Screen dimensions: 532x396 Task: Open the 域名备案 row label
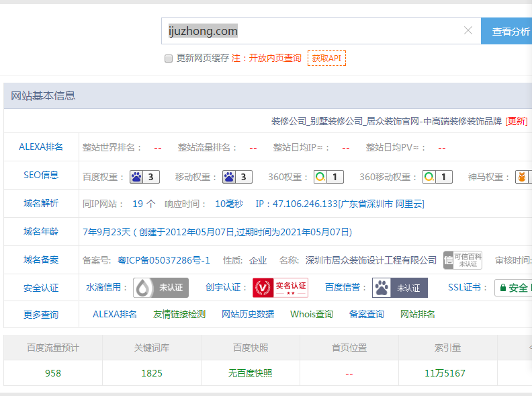(41, 260)
